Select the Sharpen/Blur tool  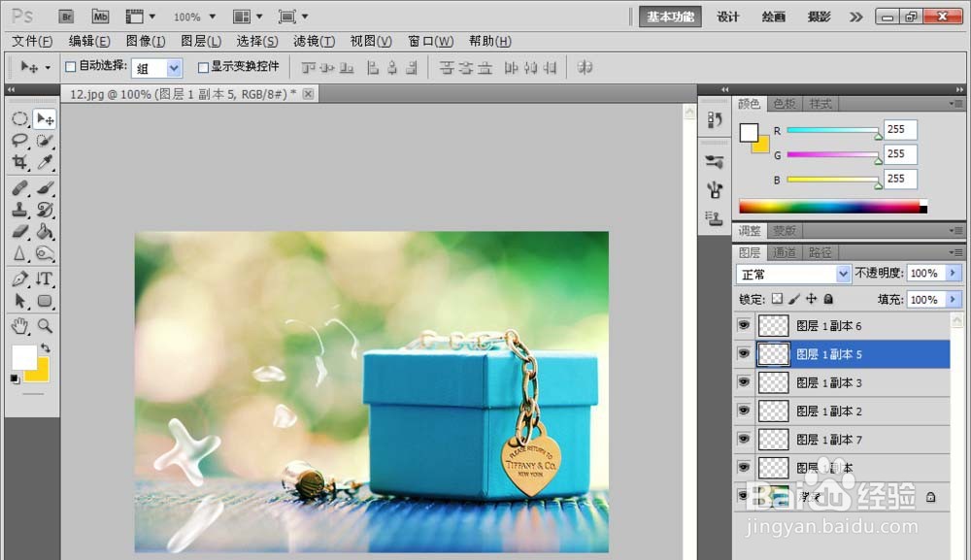(19, 253)
